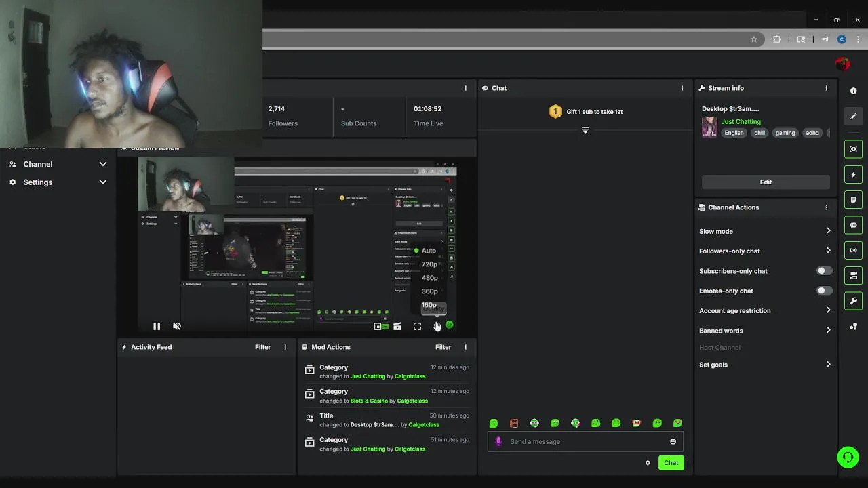Click the Slots & Casino category link
Image resolution: width=868 pixels, height=488 pixels.
(369, 401)
